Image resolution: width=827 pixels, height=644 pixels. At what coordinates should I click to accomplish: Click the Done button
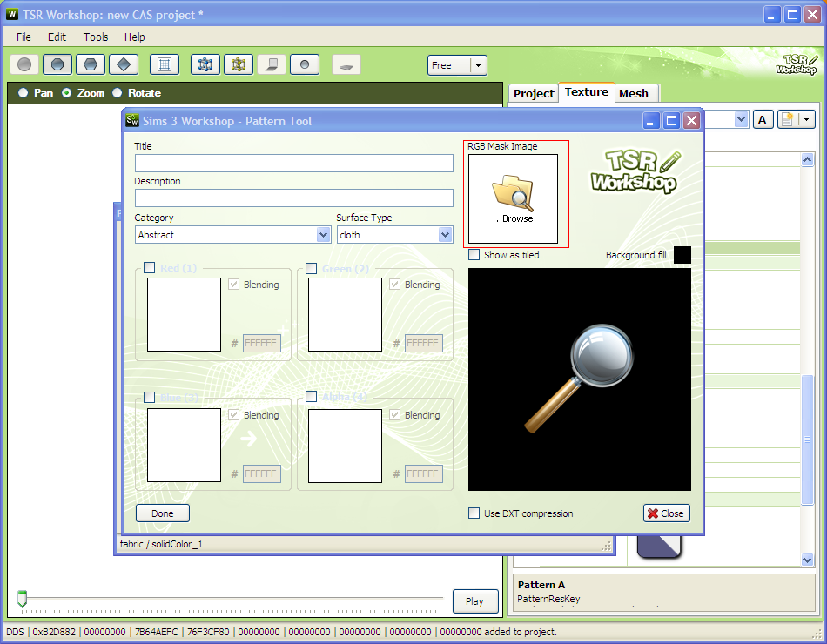pyautogui.click(x=163, y=513)
